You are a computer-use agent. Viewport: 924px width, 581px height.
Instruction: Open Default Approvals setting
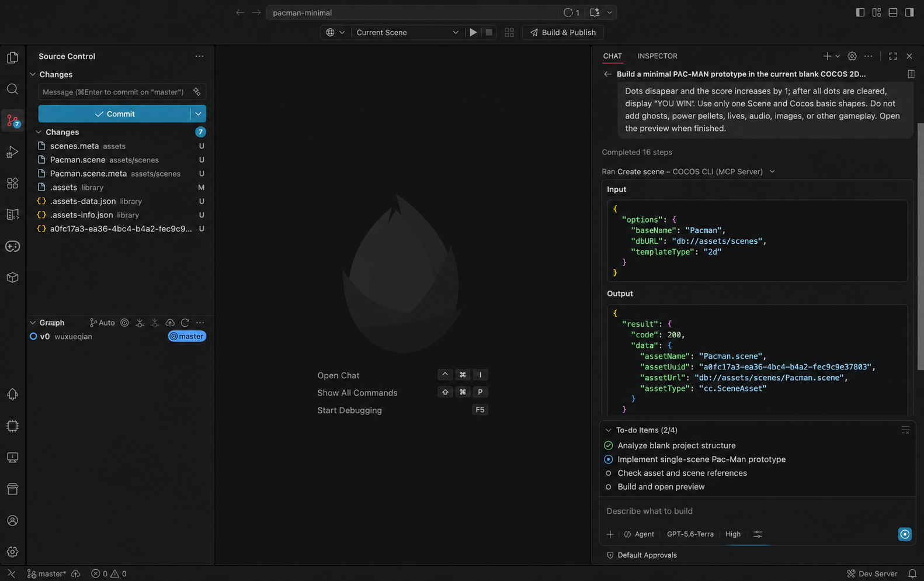[641, 555]
